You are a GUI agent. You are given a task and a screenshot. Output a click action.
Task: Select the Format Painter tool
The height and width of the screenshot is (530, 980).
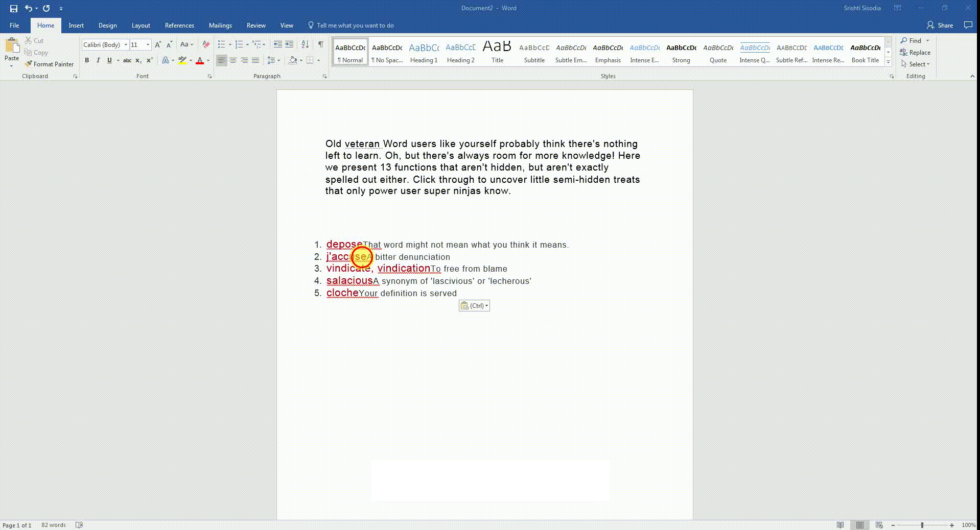pos(49,64)
